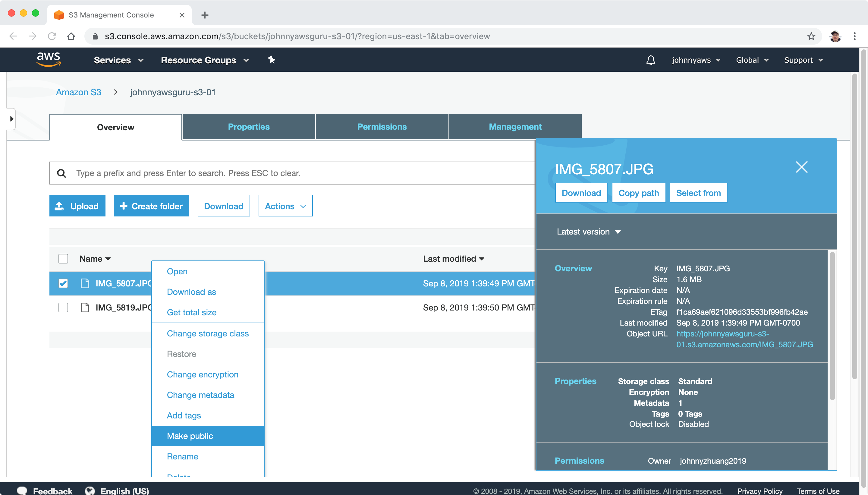Choose Download as from the menu
The height and width of the screenshot is (495, 868).
pos(208,292)
